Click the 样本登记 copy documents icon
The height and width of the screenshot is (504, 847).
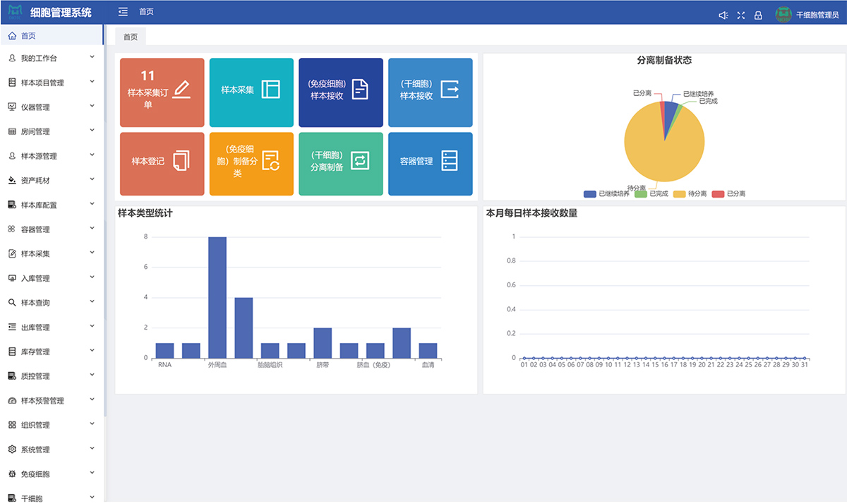181,161
